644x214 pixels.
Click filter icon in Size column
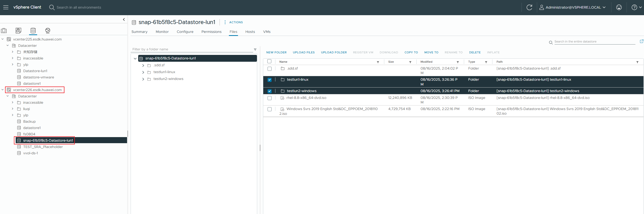coord(410,62)
